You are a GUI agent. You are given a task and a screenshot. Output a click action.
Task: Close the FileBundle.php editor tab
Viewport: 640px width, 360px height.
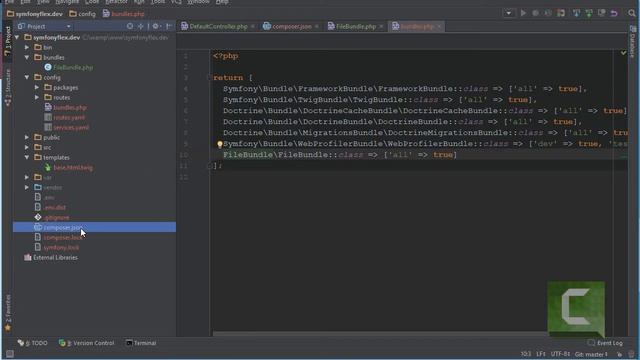point(381,27)
